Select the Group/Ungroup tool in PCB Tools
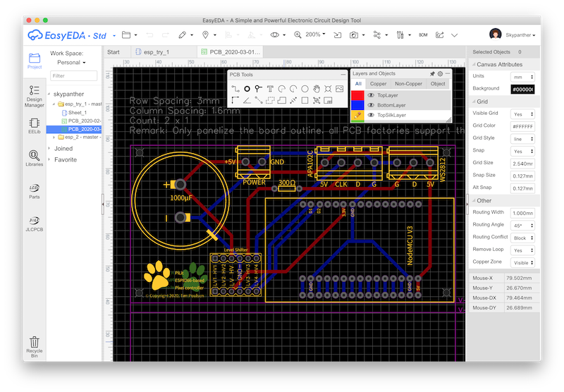The image size is (564, 392). (x=316, y=100)
